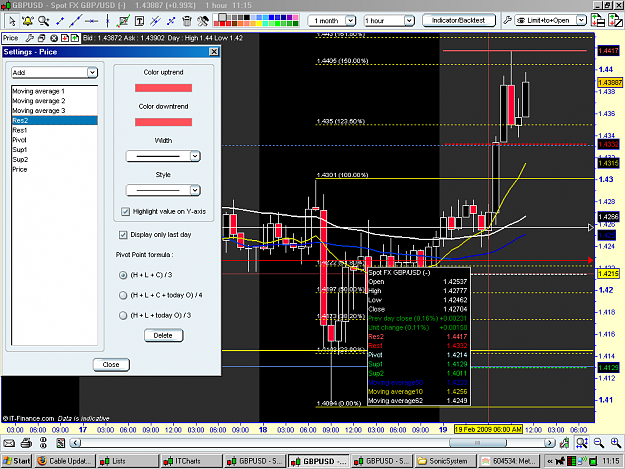The height and width of the screenshot is (469, 625).
Task: Select Sup2 in indicator list
Action: pos(55,159)
